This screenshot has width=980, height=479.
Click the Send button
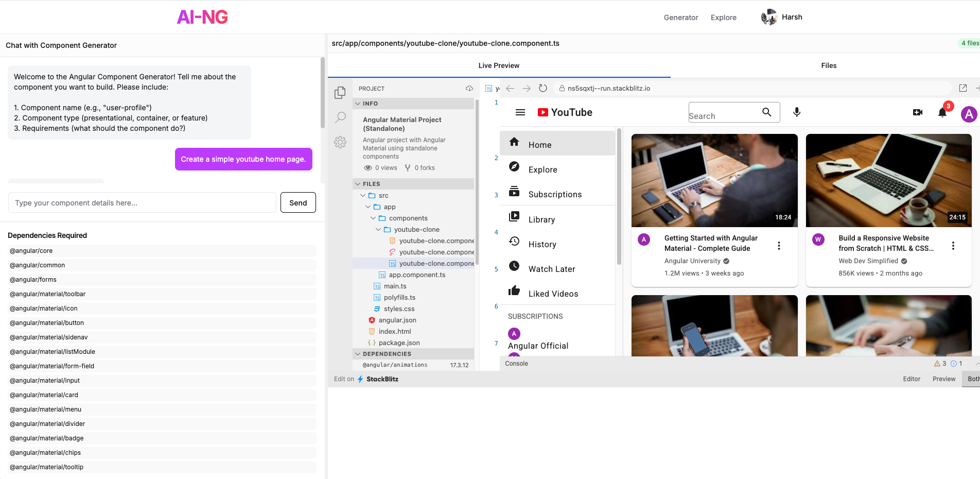pyautogui.click(x=298, y=202)
